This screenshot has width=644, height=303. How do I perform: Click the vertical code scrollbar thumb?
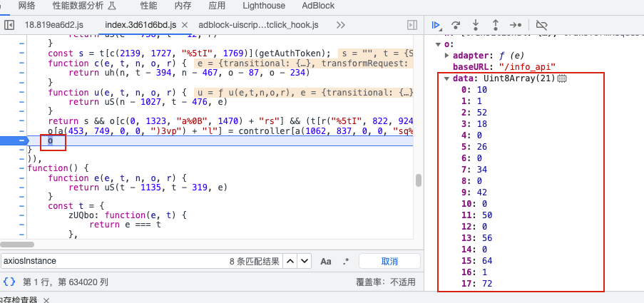point(419,180)
